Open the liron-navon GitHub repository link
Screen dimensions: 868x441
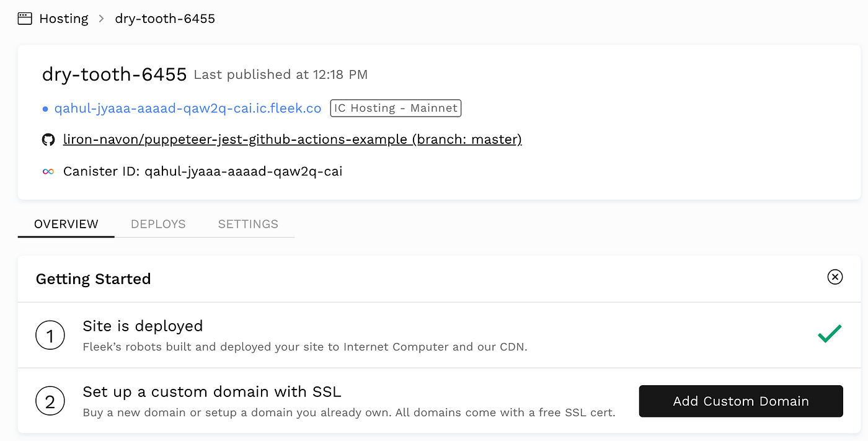(293, 140)
